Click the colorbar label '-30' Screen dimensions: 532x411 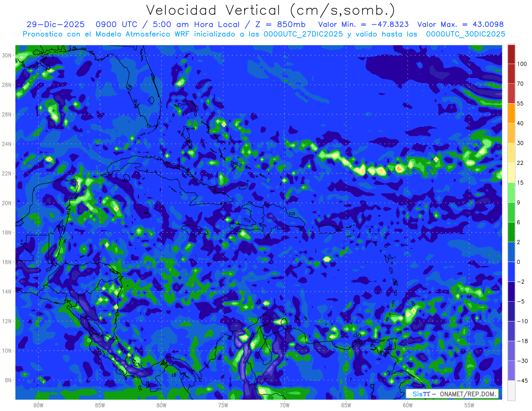522,361
